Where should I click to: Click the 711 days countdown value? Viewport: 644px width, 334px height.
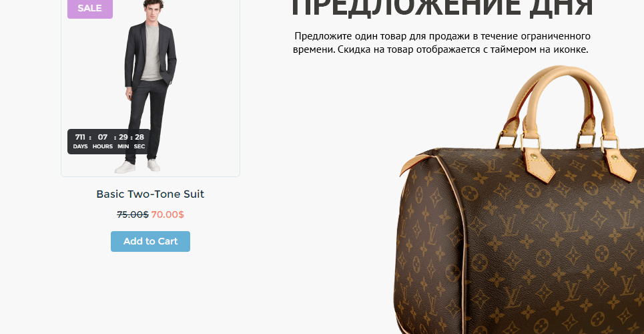coord(80,138)
